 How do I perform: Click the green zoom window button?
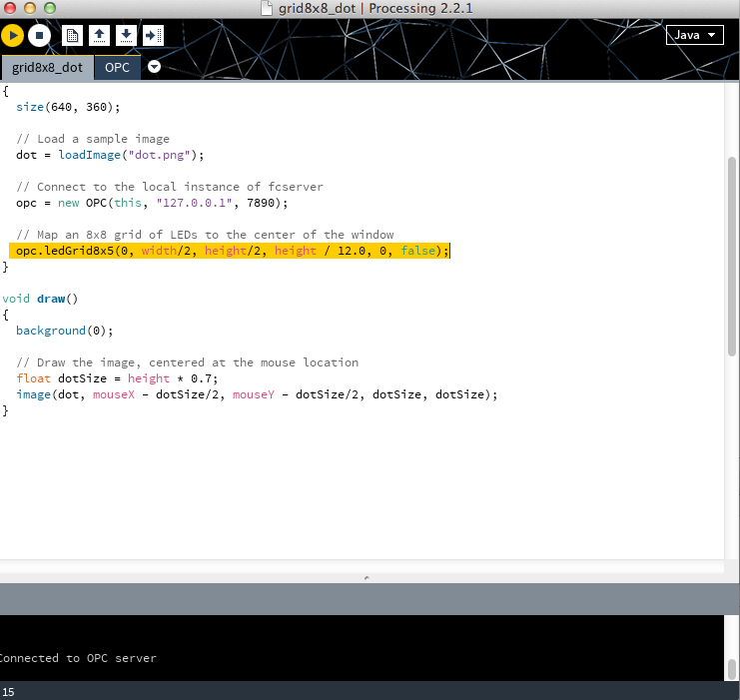point(50,8)
